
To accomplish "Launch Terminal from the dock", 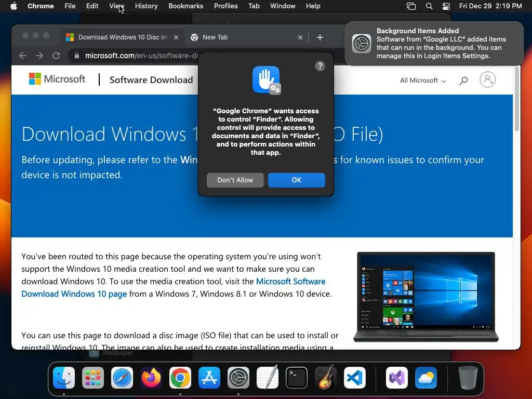I will point(297,378).
